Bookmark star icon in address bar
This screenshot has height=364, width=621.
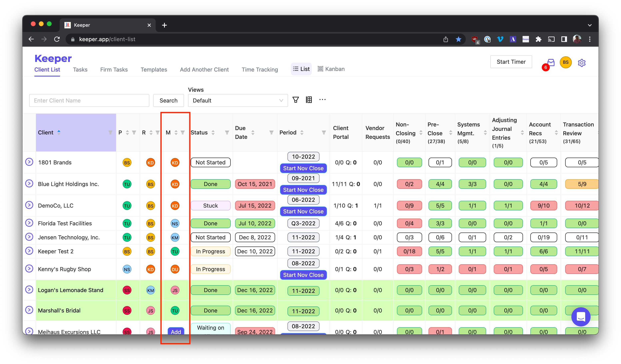tap(458, 39)
